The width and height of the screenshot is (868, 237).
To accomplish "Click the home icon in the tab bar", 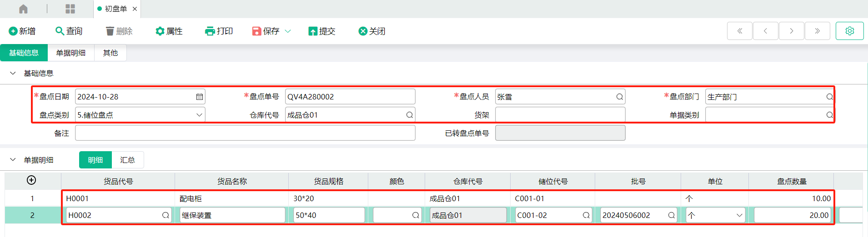I will [23, 9].
